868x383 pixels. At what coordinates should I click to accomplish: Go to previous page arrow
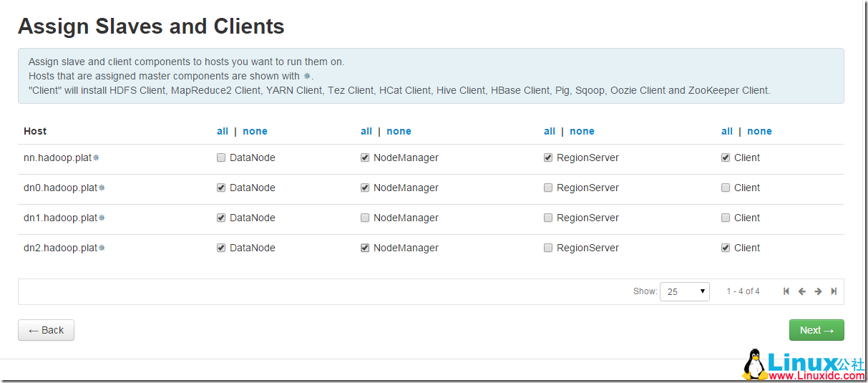coord(802,291)
